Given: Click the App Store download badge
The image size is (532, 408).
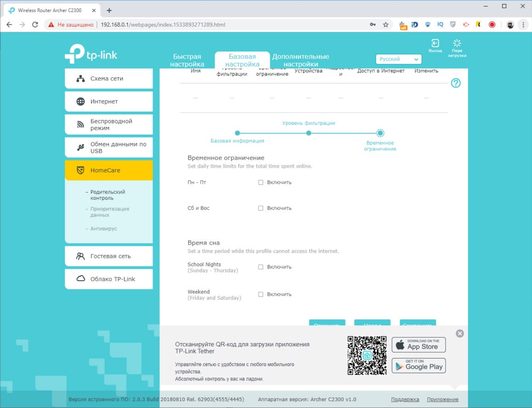Looking at the screenshot, I should [418, 345].
